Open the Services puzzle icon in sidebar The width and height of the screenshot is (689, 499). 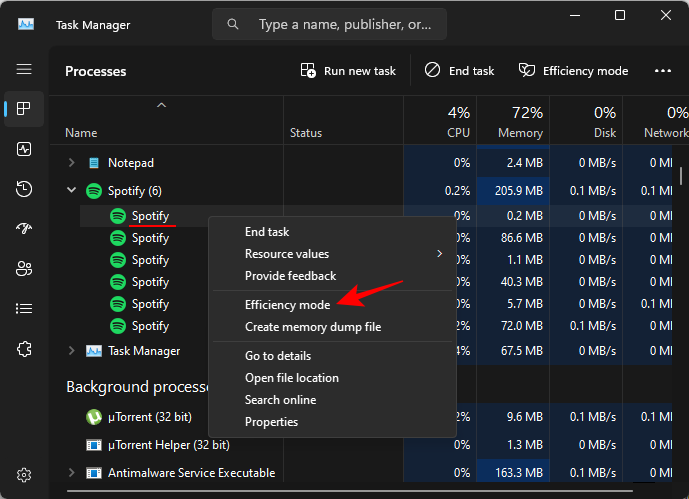[x=24, y=349]
